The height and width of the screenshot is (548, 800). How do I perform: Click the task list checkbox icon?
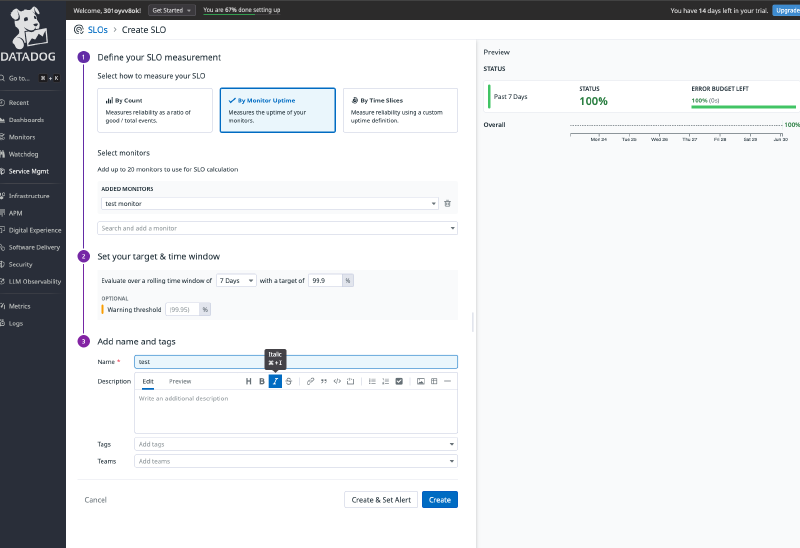pyautogui.click(x=399, y=381)
